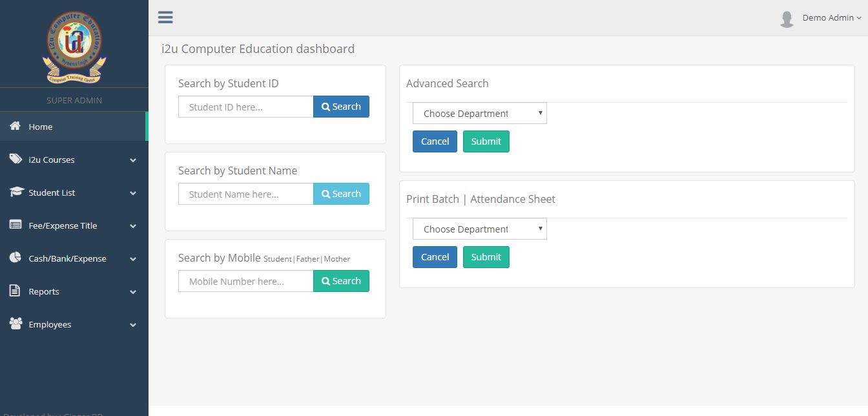Click the 'Search by Student Name' heading
The height and width of the screenshot is (416, 868).
[x=238, y=171]
